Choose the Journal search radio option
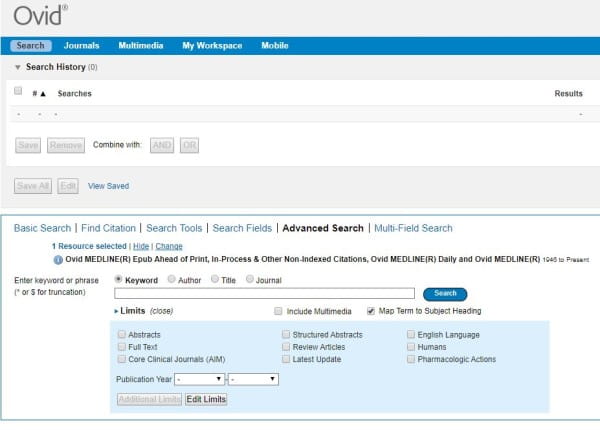The image size is (600, 430). [x=249, y=280]
